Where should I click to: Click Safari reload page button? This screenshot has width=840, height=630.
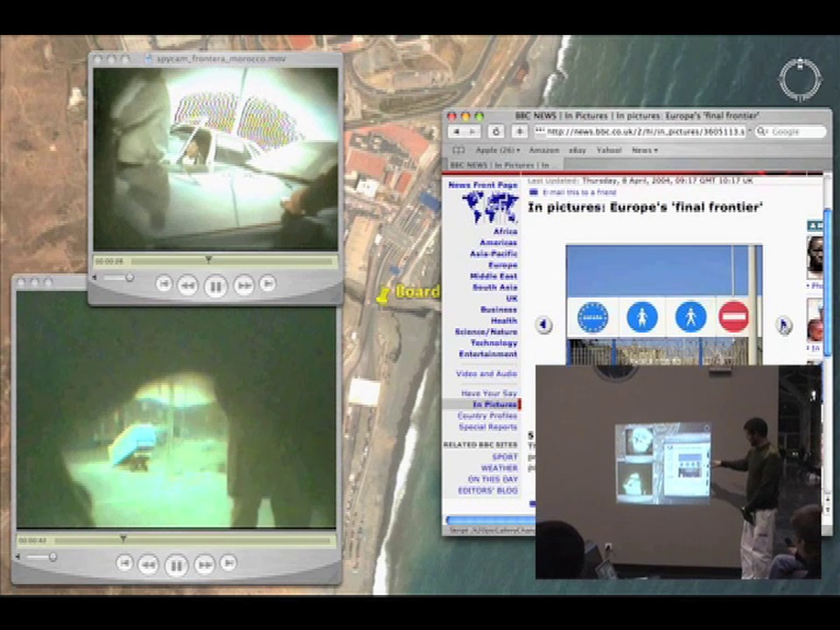click(495, 131)
